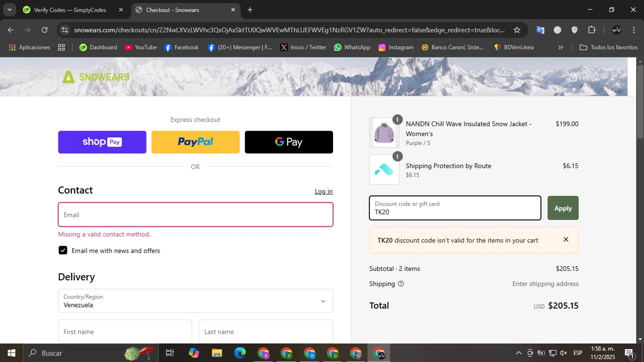Switch the ESP input language
644x362 pixels.
[x=578, y=353]
